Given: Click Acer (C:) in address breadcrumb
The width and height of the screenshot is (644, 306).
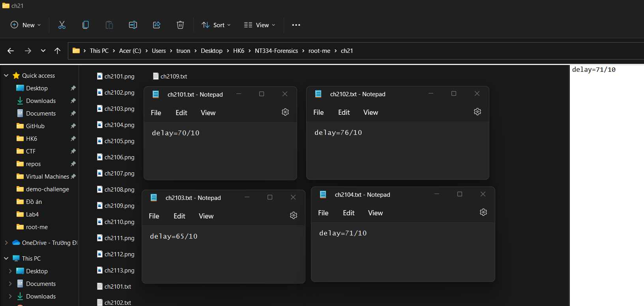Looking at the screenshot, I should click(x=130, y=50).
